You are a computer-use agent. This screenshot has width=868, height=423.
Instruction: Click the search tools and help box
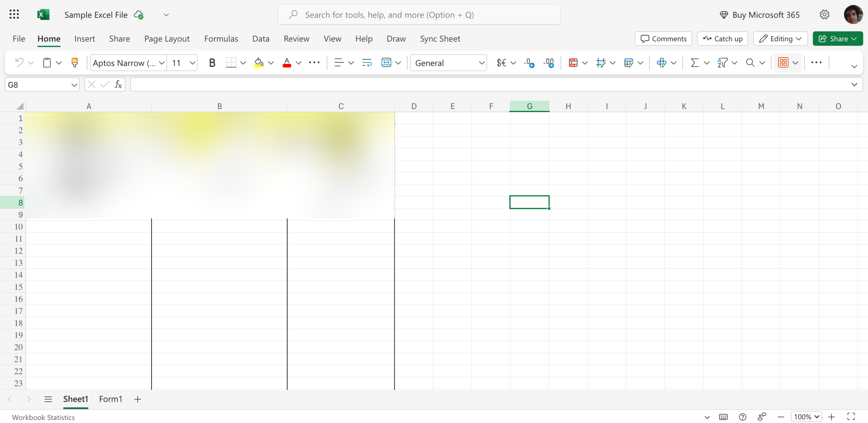point(419,15)
